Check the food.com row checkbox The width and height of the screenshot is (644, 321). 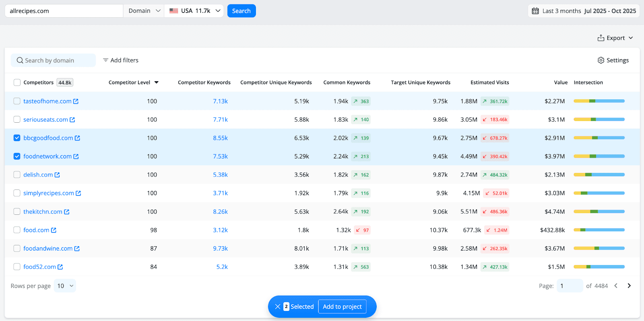[17, 230]
